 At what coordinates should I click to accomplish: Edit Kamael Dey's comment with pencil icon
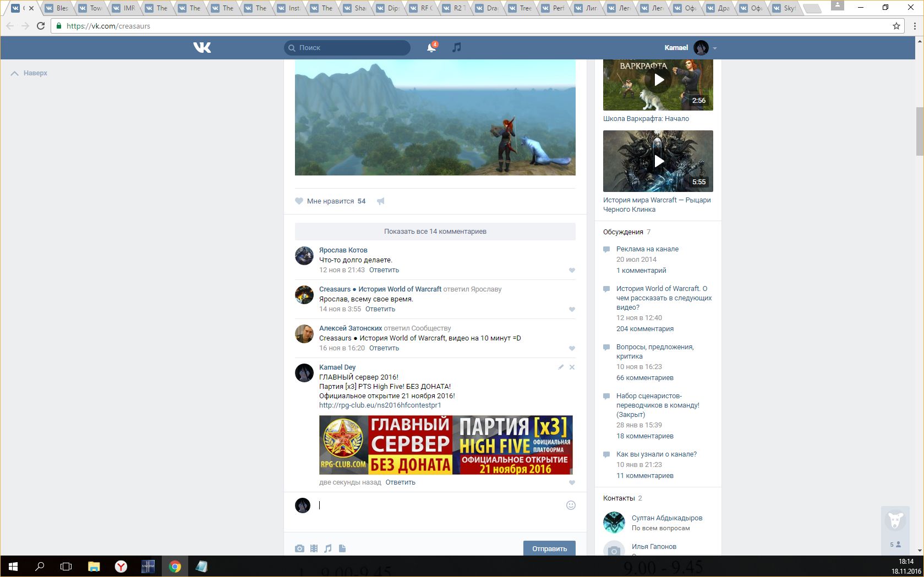click(x=561, y=367)
